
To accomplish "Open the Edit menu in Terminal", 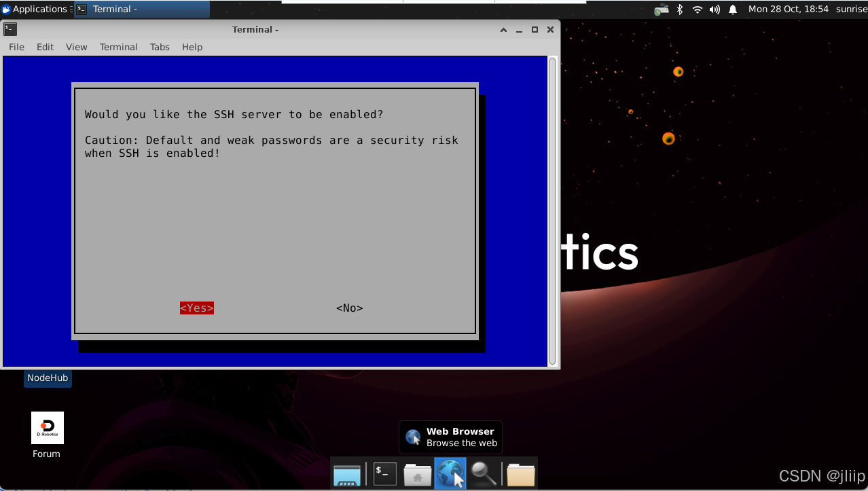I will pos(46,47).
